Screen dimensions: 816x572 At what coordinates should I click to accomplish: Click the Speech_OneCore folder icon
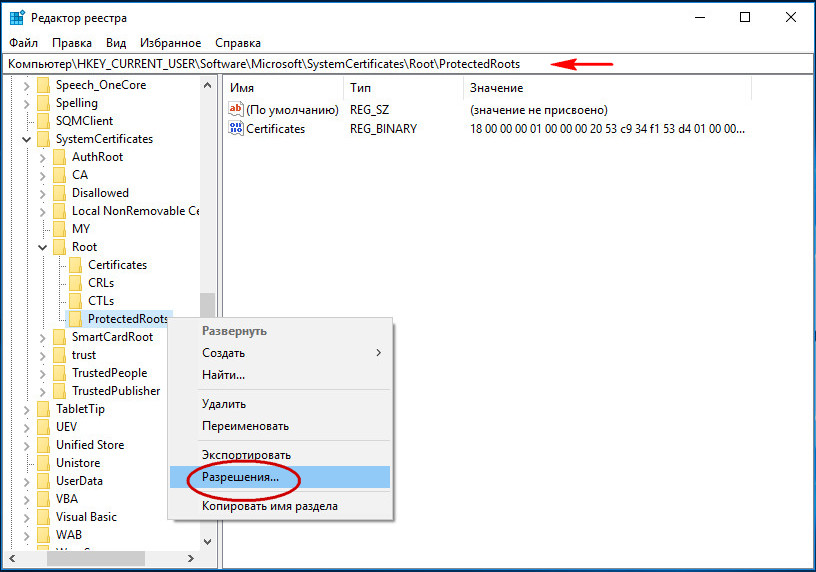click(x=44, y=85)
